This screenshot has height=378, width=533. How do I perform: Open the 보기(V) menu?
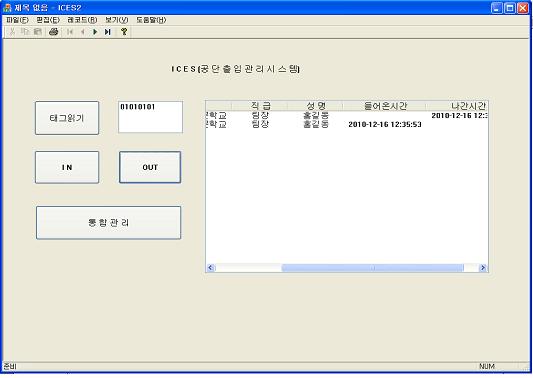point(117,20)
